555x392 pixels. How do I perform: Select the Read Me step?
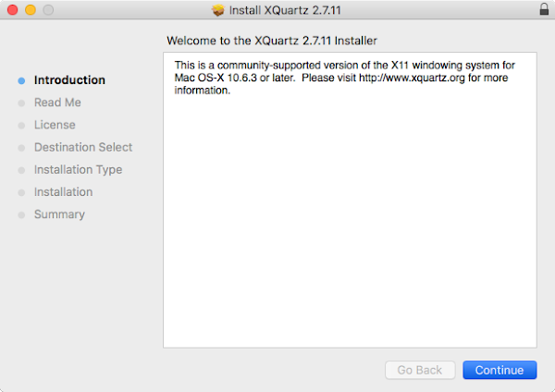click(57, 103)
